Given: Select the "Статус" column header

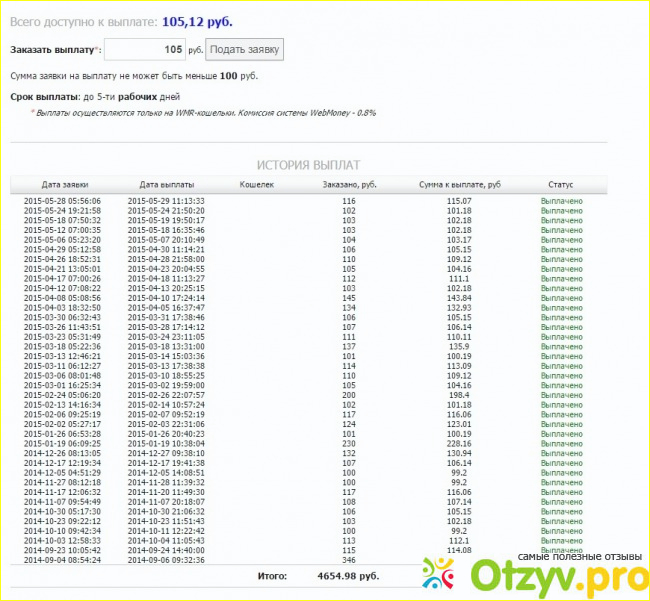Looking at the screenshot, I should [561, 185].
